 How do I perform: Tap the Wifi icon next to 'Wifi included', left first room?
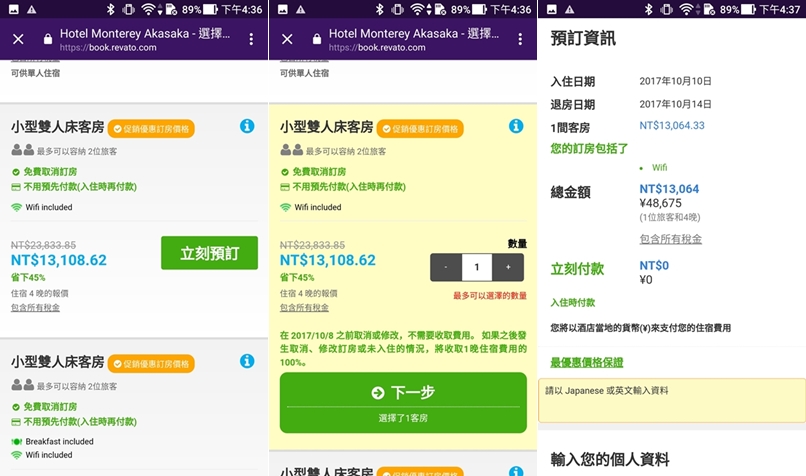(16, 207)
